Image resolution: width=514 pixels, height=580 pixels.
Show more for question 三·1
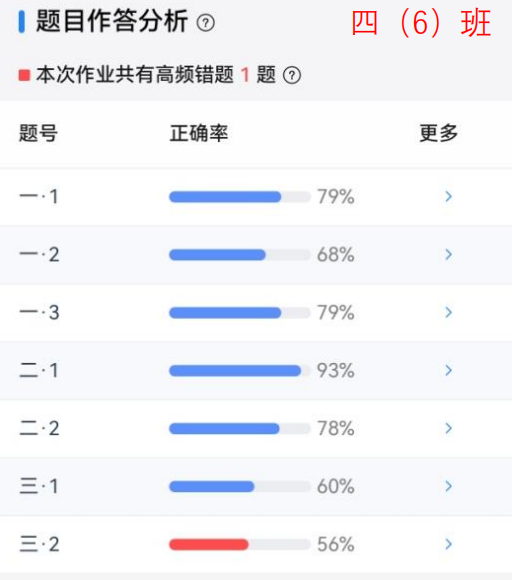(449, 486)
